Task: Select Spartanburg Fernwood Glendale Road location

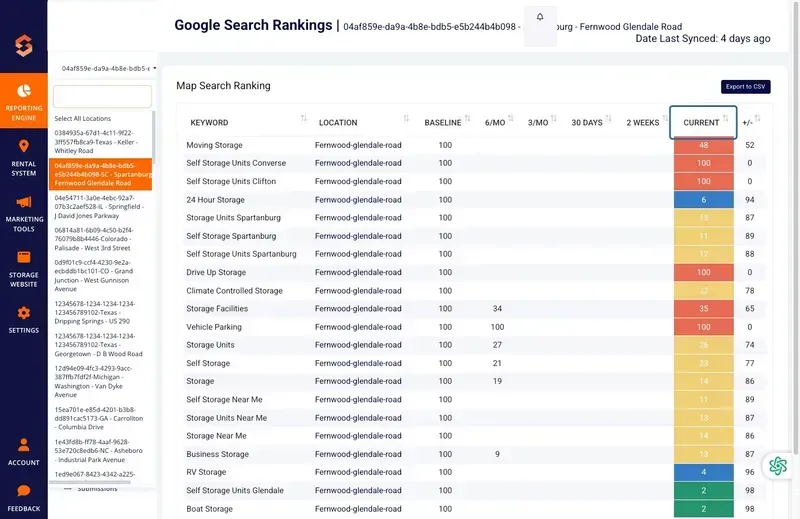Action: click(101, 174)
